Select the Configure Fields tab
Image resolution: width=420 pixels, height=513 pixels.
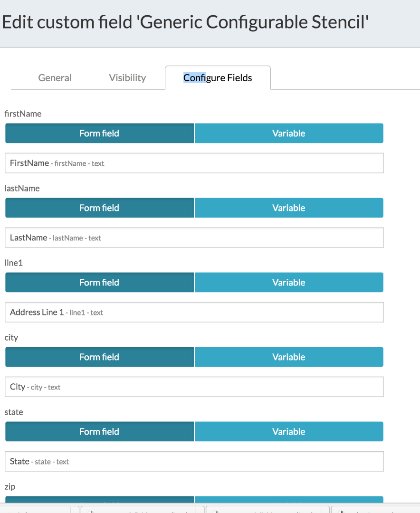[x=218, y=78]
